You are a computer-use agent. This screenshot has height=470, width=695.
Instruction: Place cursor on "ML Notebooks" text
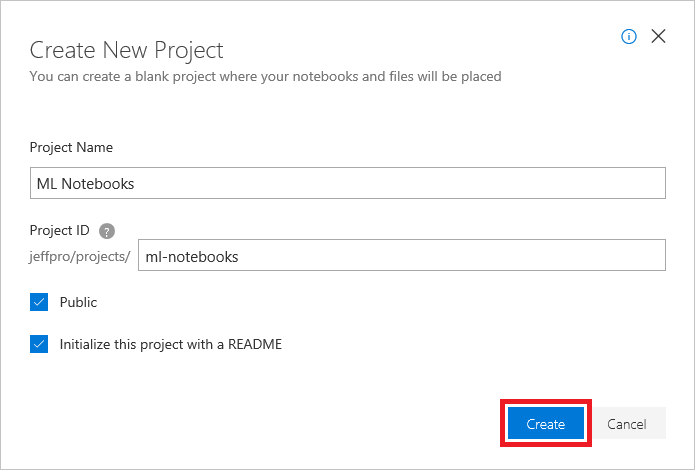pos(85,184)
